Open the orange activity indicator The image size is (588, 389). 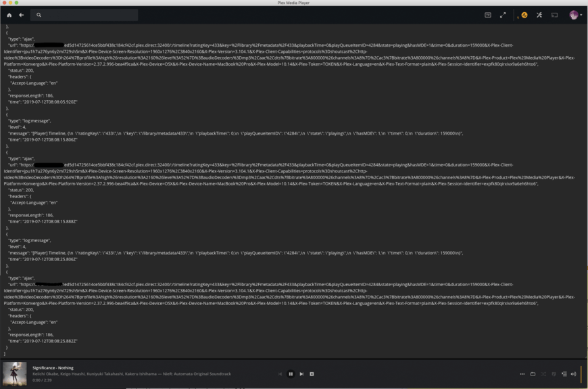[x=524, y=15]
